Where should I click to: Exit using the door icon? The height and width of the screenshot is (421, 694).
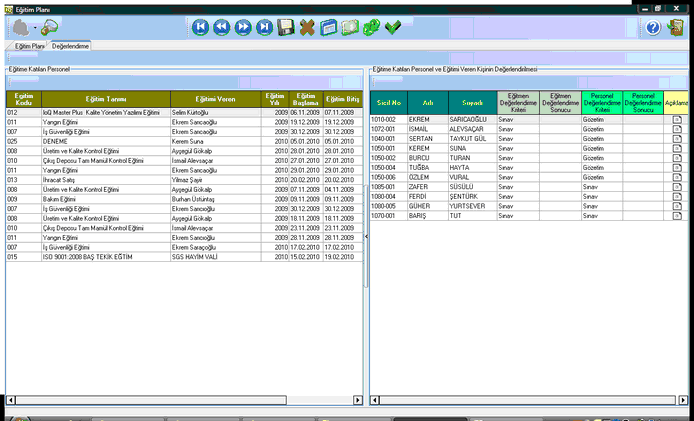coord(675,28)
